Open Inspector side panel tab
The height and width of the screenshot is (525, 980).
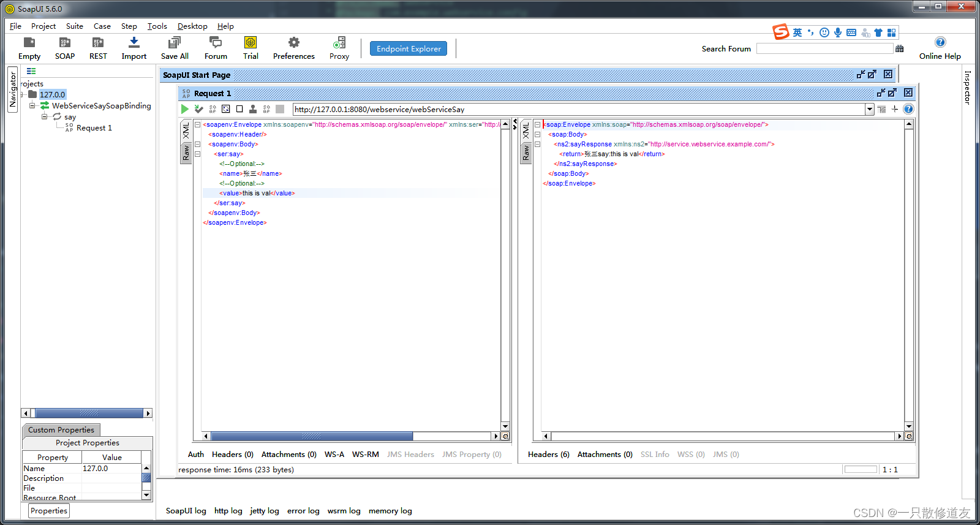(x=968, y=87)
